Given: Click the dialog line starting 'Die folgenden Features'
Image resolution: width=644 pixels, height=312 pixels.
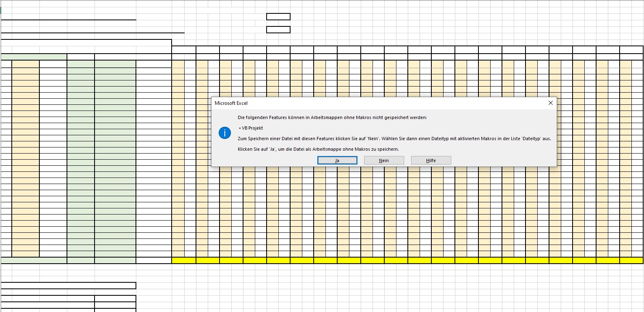Looking at the screenshot, I should (332, 117).
